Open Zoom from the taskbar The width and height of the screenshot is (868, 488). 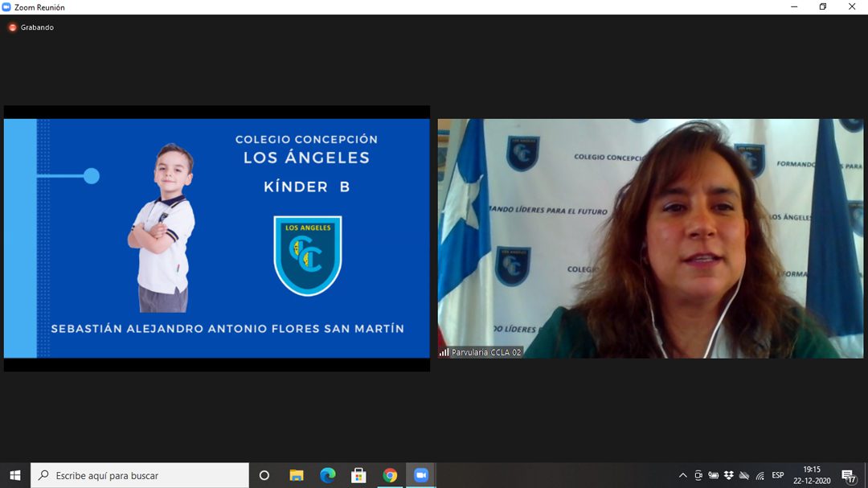click(x=421, y=475)
